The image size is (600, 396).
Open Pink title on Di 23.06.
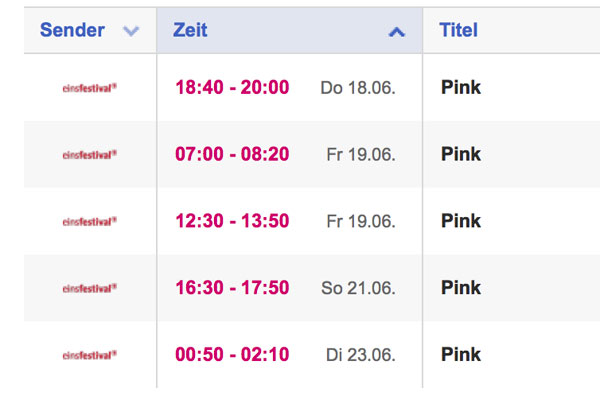[461, 354]
